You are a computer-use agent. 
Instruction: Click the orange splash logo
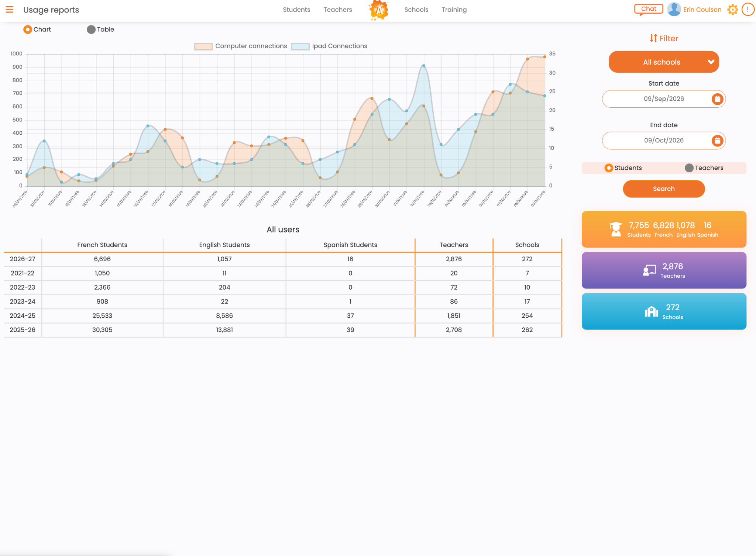point(379,10)
